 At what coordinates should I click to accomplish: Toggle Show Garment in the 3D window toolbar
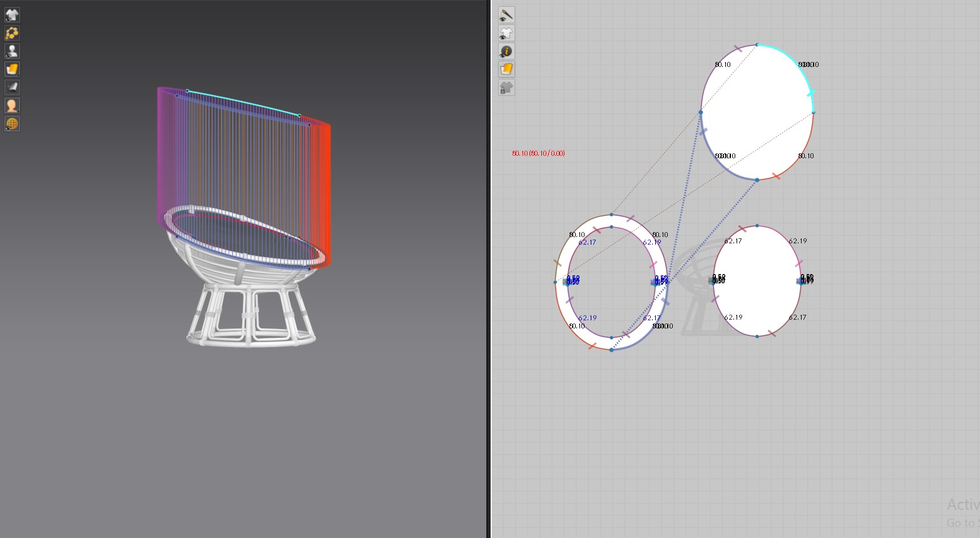12,14
